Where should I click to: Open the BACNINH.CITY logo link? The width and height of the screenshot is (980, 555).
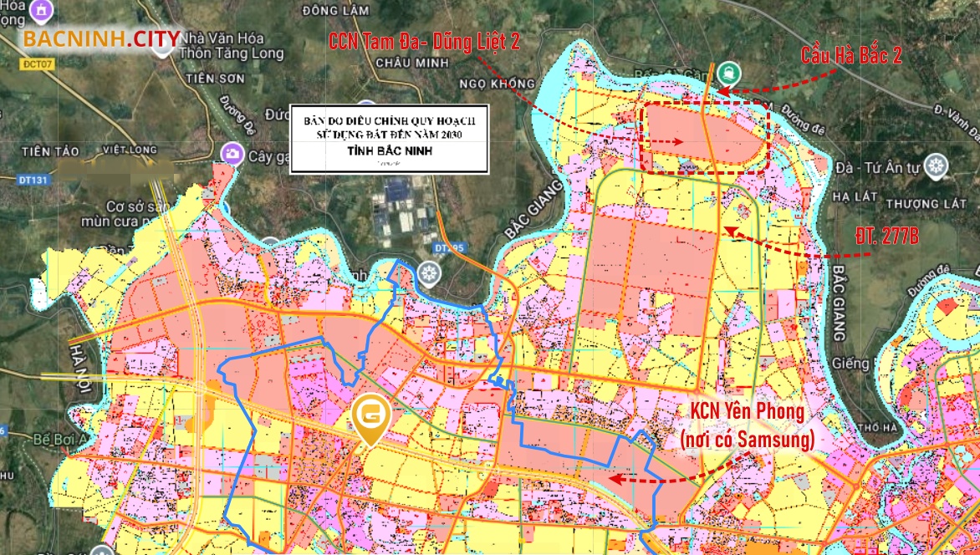(101, 38)
